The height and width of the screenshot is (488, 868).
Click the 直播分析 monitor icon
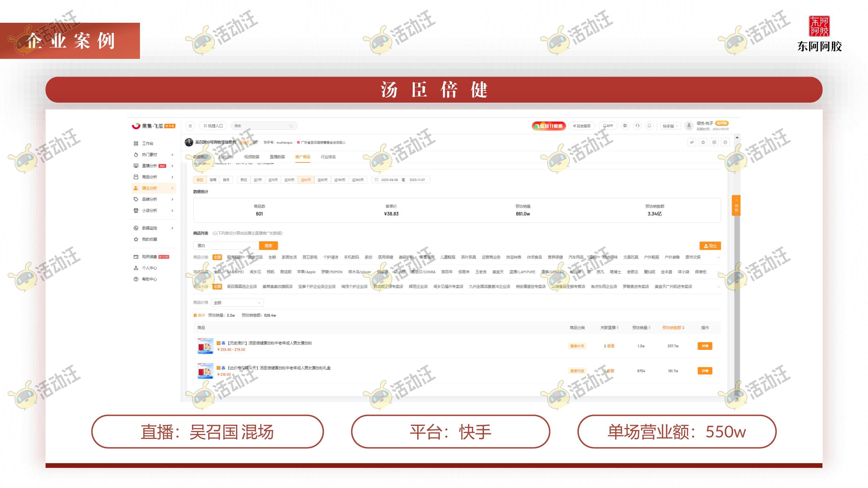coord(136,166)
